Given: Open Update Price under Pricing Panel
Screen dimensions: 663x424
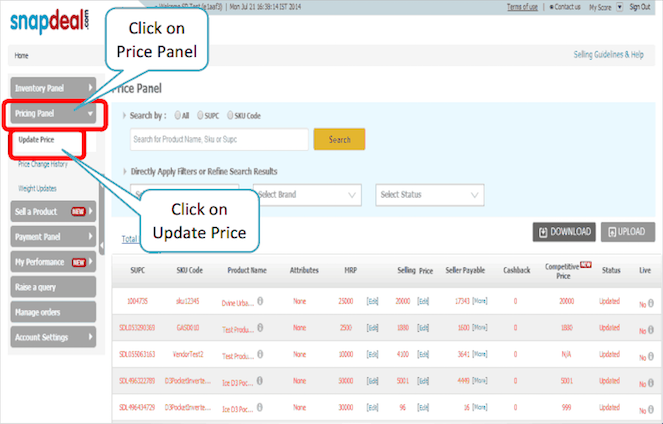Looking at the screenshot, I should tap(36, 139).
